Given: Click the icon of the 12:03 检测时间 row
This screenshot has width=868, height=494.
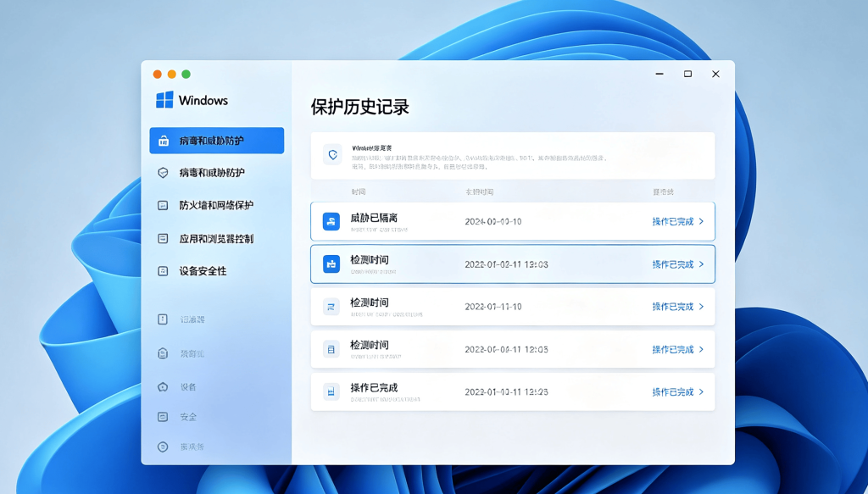Looking at the screenshot, I should coord(331,264).
